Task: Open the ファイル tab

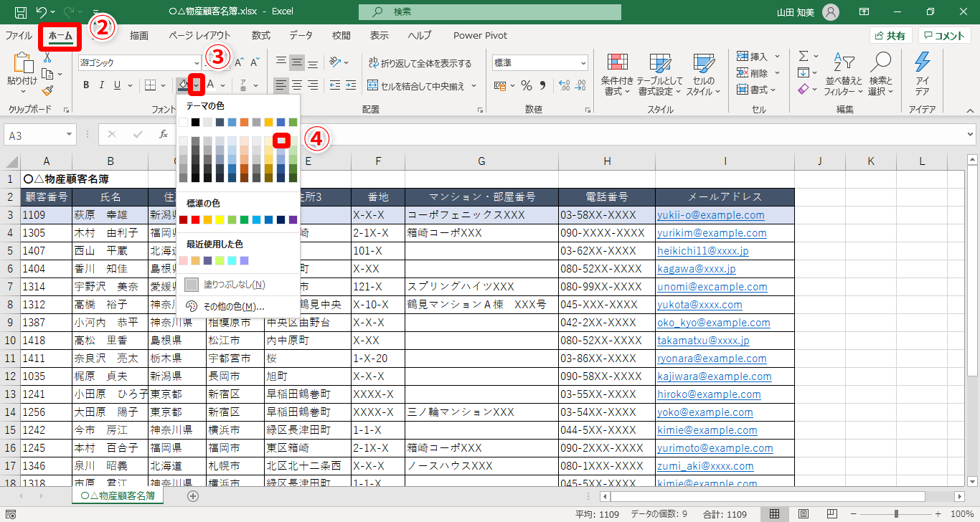Action: [x=19, y=35]
